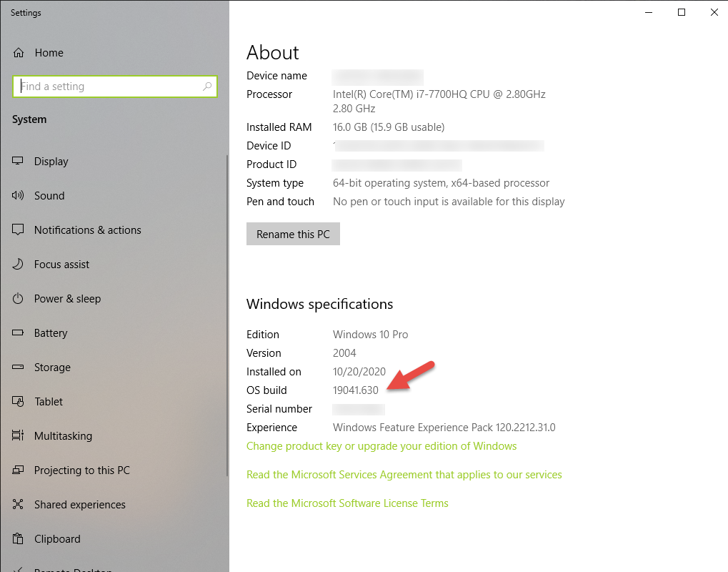This screenshot has width=728, height=572.
Task: Click the Tablet icon
Action: [x=18, y=401]
